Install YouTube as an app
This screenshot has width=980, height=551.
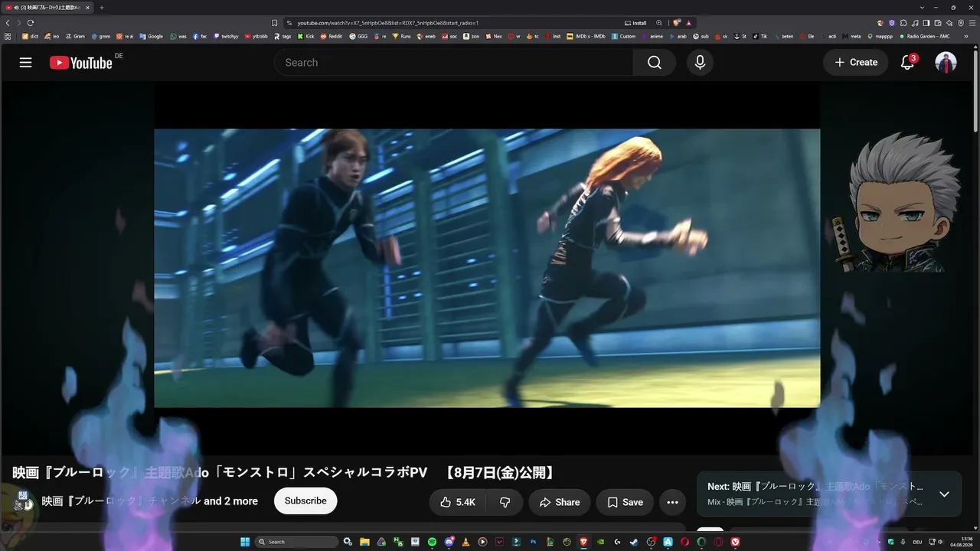coord(635,23)
